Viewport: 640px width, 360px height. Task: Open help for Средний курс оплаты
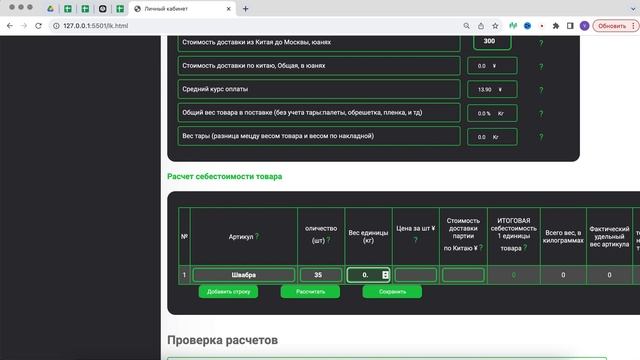541,90
